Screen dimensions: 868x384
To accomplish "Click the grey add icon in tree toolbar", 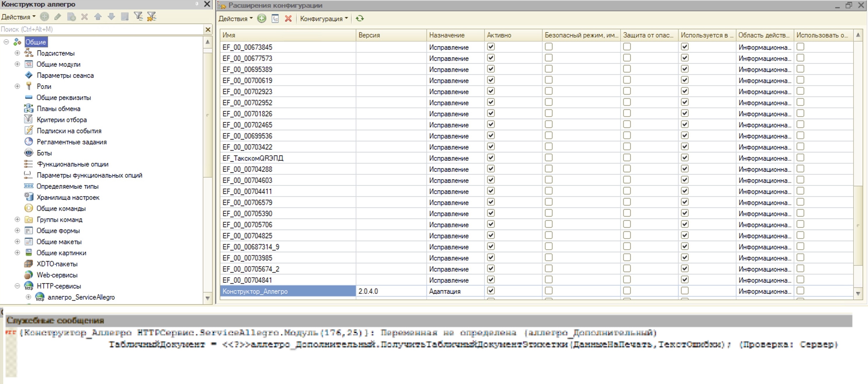I will [x=44, y=17].
